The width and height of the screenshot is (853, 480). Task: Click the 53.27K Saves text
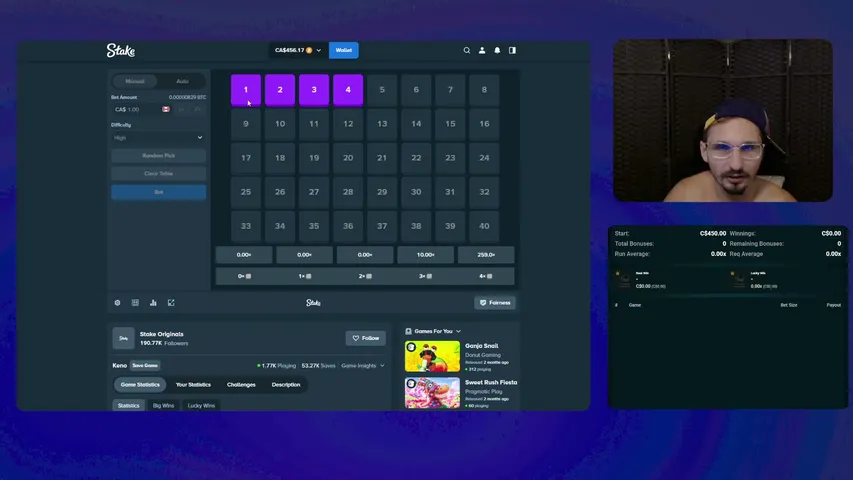click(x=318, y=366)
